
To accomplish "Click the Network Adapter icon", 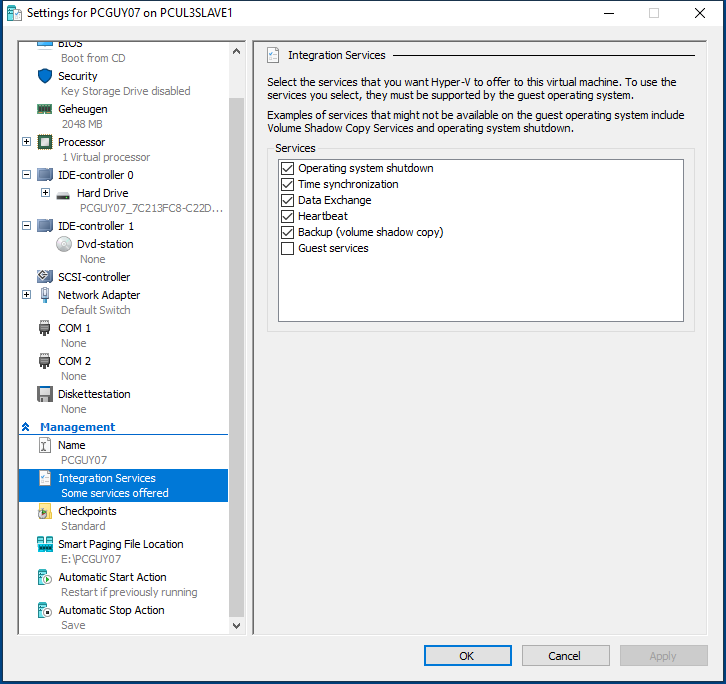I will (45, 295).
